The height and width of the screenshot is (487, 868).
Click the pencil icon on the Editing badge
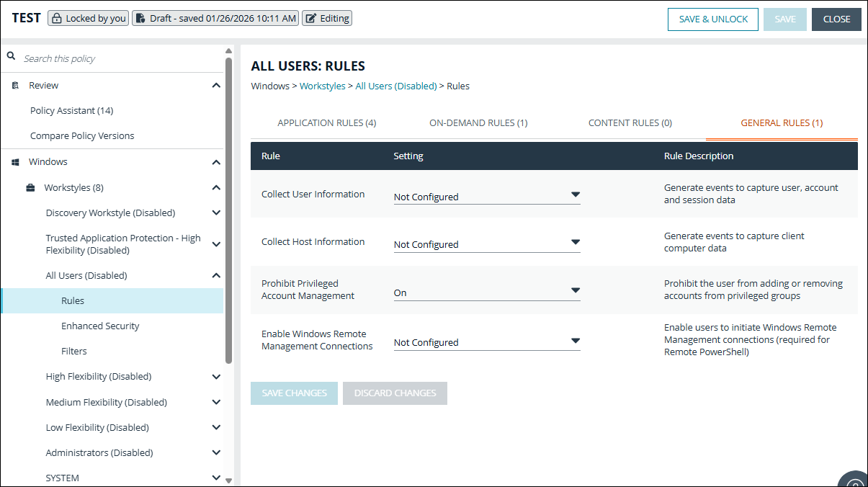pyautogui.click(x=314, y=17)
